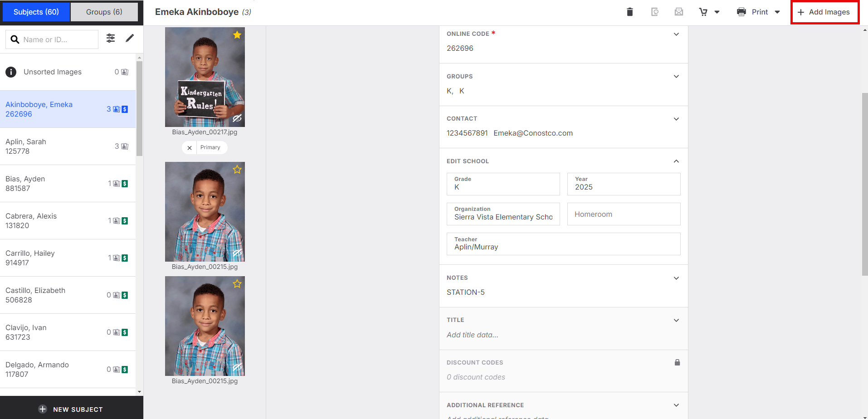
Task: Click the dollar icon for Clavijo, Ivan
Action: coord(125,332)
